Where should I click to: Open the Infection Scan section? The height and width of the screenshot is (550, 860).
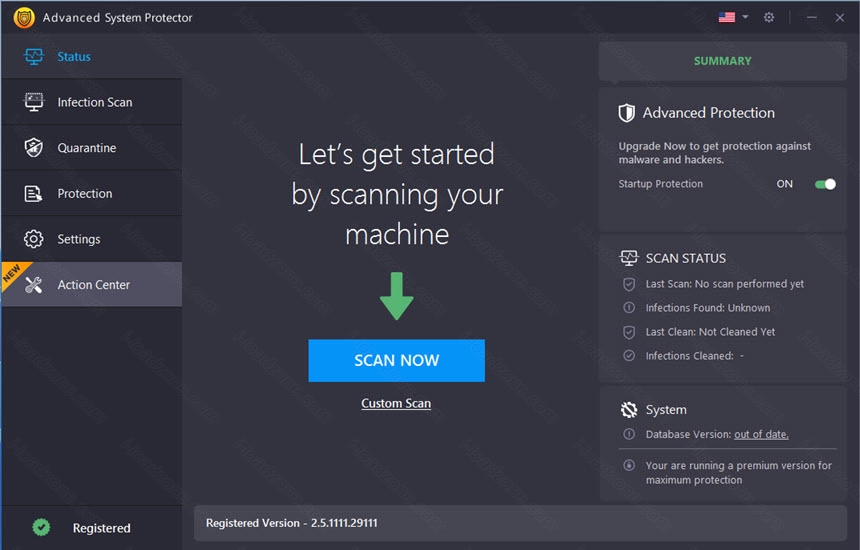[92, 102]
